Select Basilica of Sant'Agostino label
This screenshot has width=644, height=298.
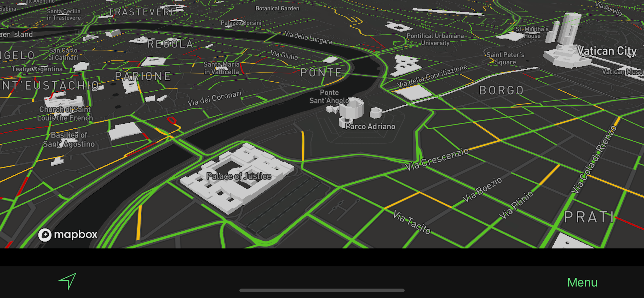click(69, 139)
